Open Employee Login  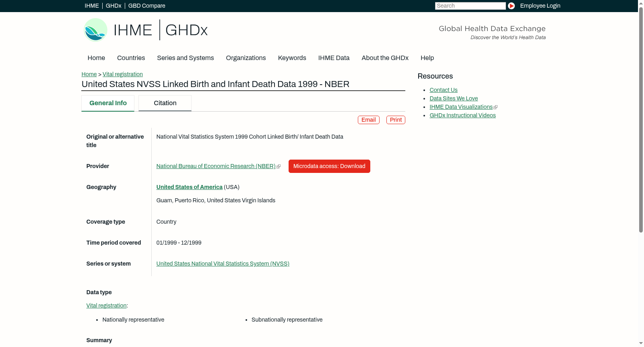pos(540,6)
